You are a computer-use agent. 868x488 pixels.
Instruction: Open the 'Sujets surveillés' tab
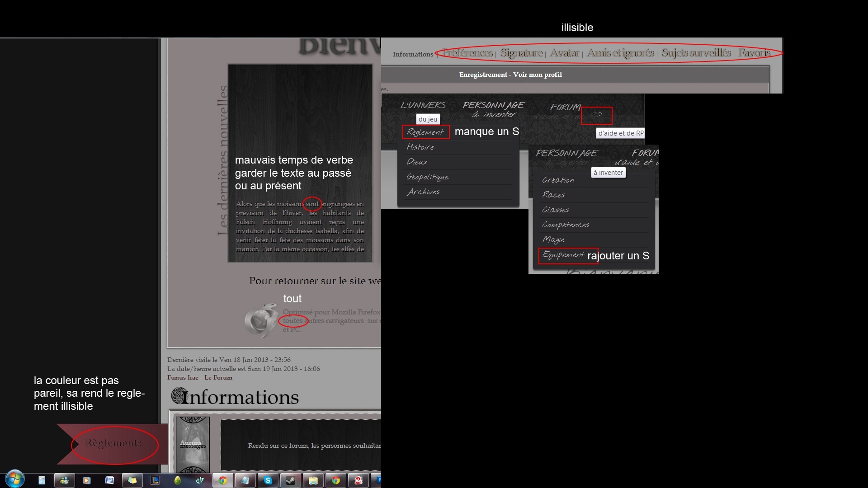point(696,53)
